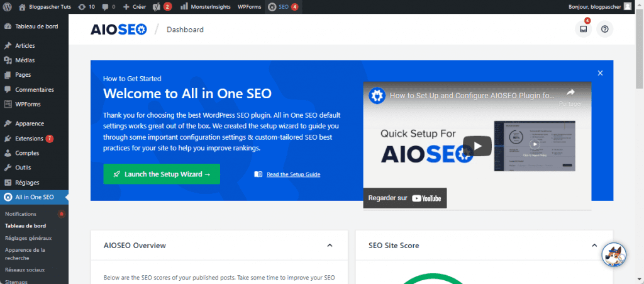The width and height of the screenshot is (644, 284).
Task: Collapse the AIOSEO Overview panel
Action: (330, 246)
